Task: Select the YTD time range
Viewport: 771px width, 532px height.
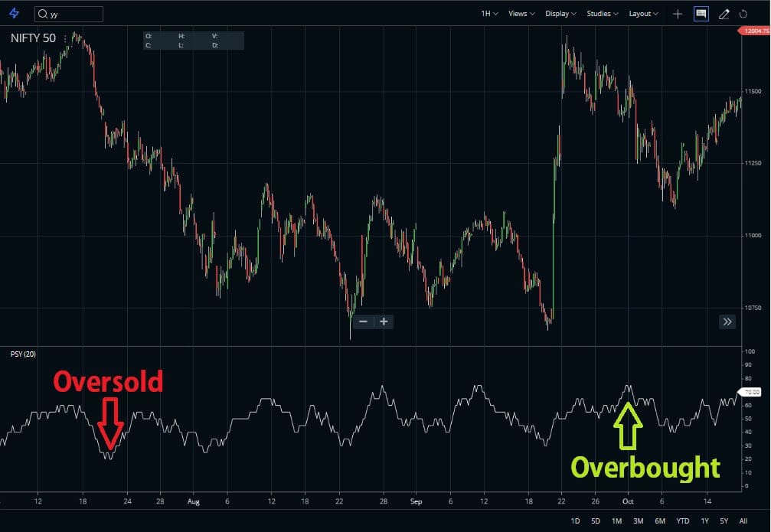Action: click(682, 521)
